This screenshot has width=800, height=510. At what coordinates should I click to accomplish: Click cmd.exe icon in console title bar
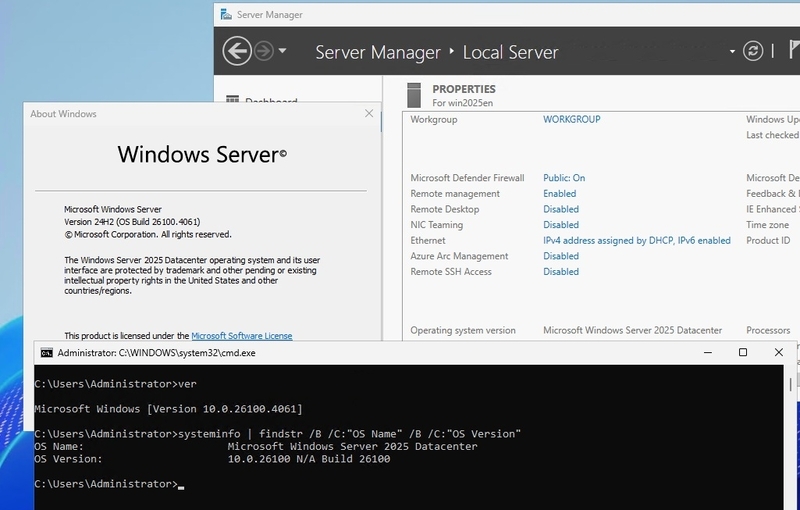46,353
